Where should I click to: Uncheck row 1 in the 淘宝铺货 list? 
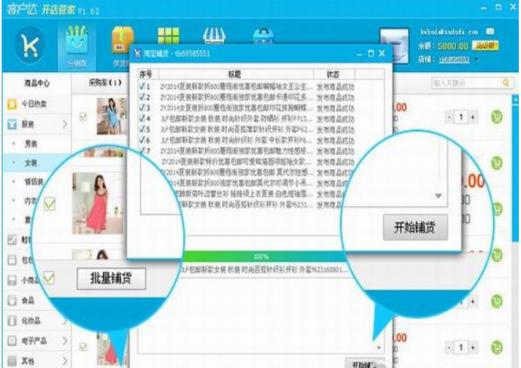pos(142,86)
